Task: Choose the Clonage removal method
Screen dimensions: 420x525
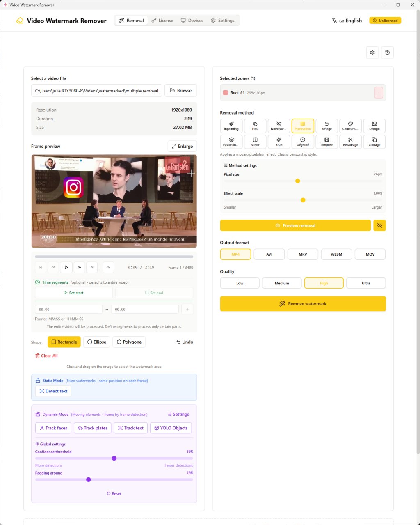Action: click(374, 142)
